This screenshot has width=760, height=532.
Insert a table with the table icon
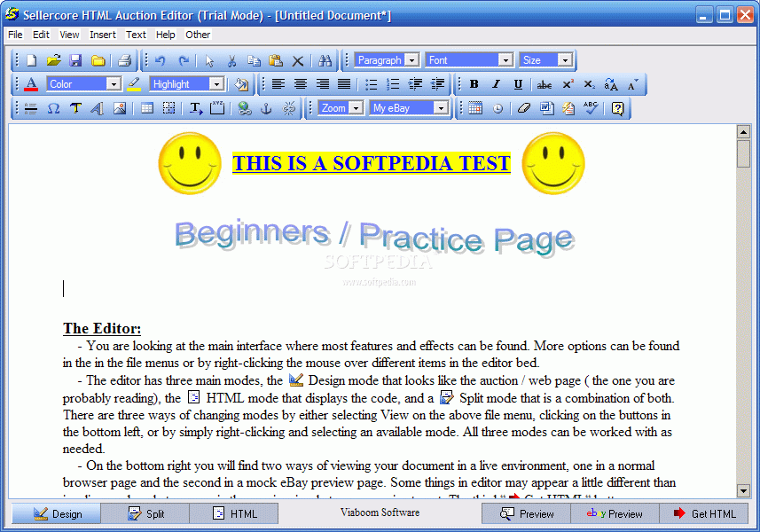(x=147, y=108)
